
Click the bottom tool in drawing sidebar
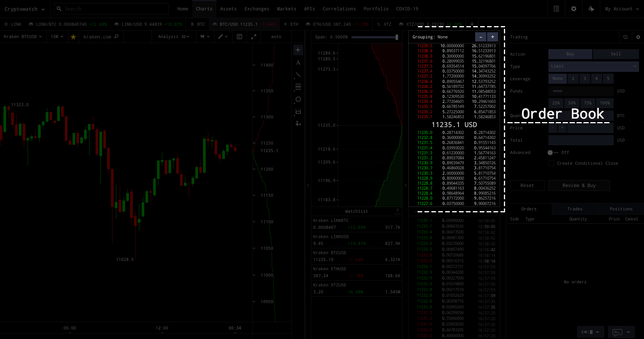(x=298, y=124)
